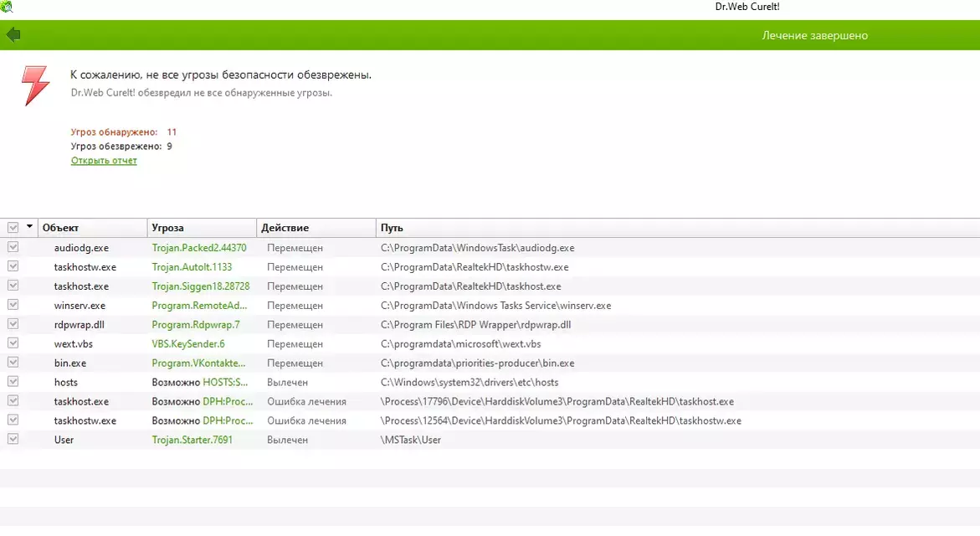980x536 pixels.
Task: Open threat link Program.Rdpwrap.7
Action: [196, 325]
